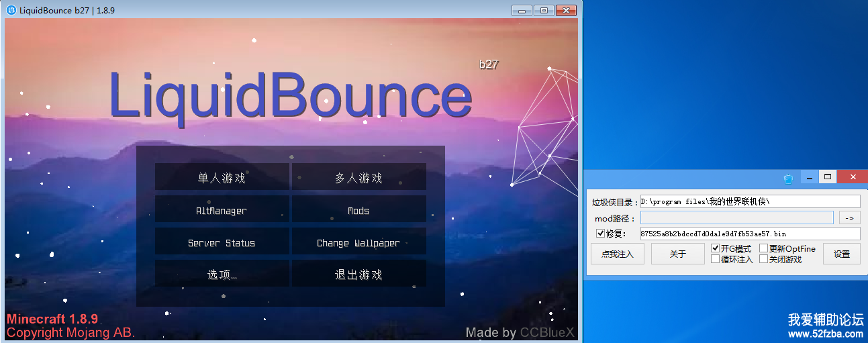Open the 设置 settings button
This screenshot has width=868, height=343.
(842, 254)
